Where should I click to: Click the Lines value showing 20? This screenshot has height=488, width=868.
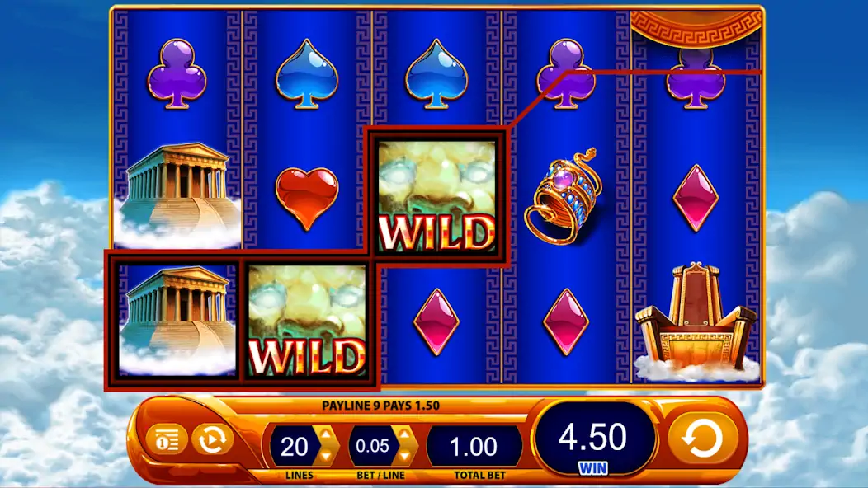[x=294, y=447]
